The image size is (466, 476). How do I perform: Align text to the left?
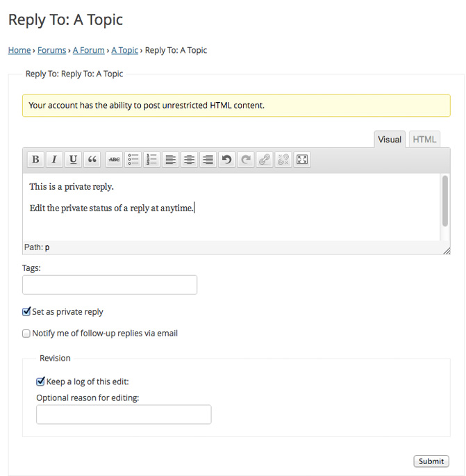pos(170,160)
